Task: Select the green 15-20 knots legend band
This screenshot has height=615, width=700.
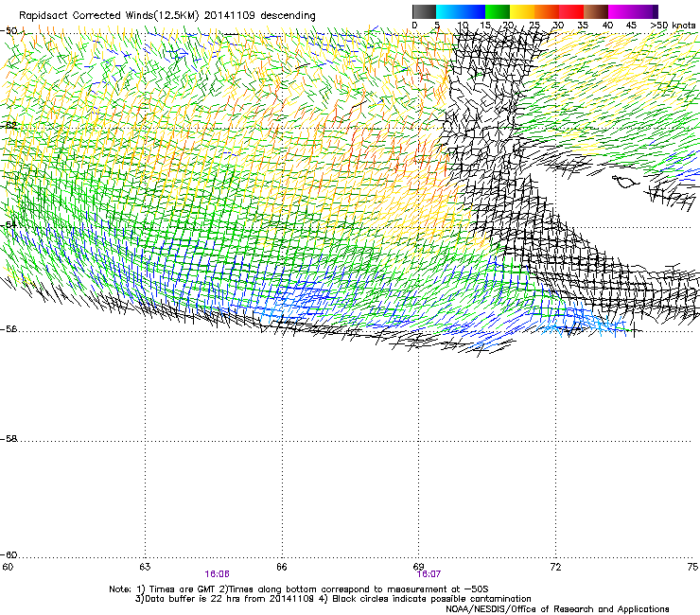Action: tap(498, 11)
